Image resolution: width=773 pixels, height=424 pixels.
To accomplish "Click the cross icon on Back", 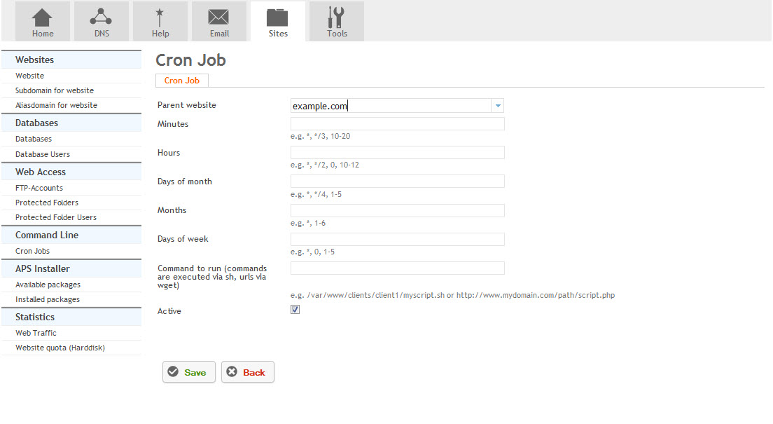I will click(x=232, y=372).
